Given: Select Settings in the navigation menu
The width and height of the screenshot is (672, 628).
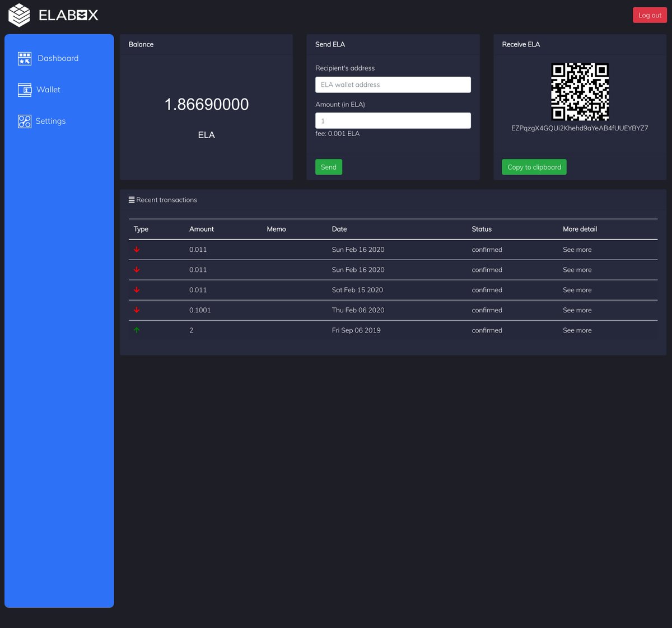Looking at the screenshot, I should (x=50, y=121).
